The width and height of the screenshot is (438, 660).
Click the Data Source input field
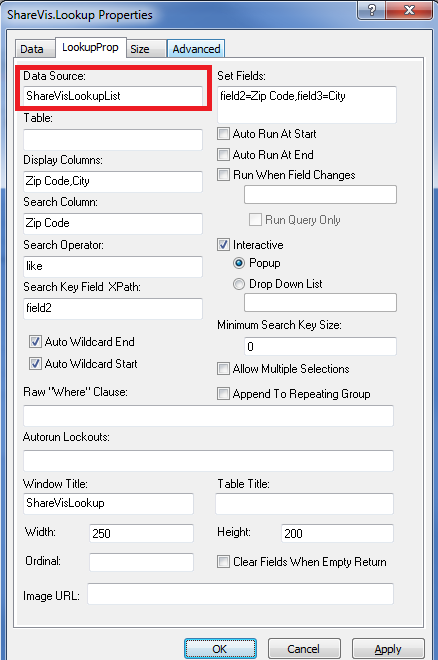113,96
